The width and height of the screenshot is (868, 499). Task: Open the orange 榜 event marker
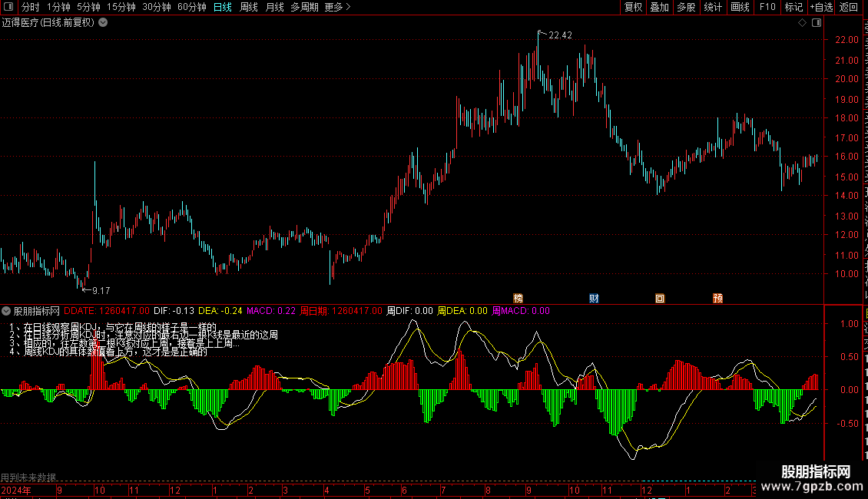coord(518,298)
